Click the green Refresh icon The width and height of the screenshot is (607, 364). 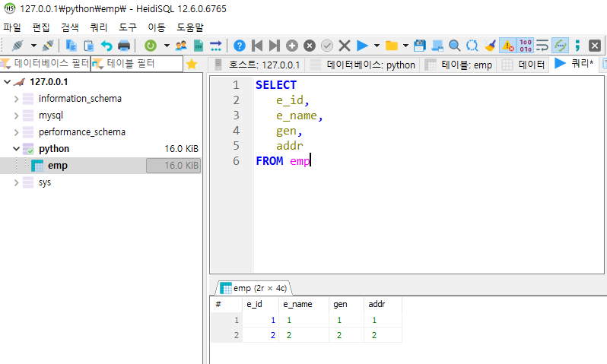click(151, 46)
